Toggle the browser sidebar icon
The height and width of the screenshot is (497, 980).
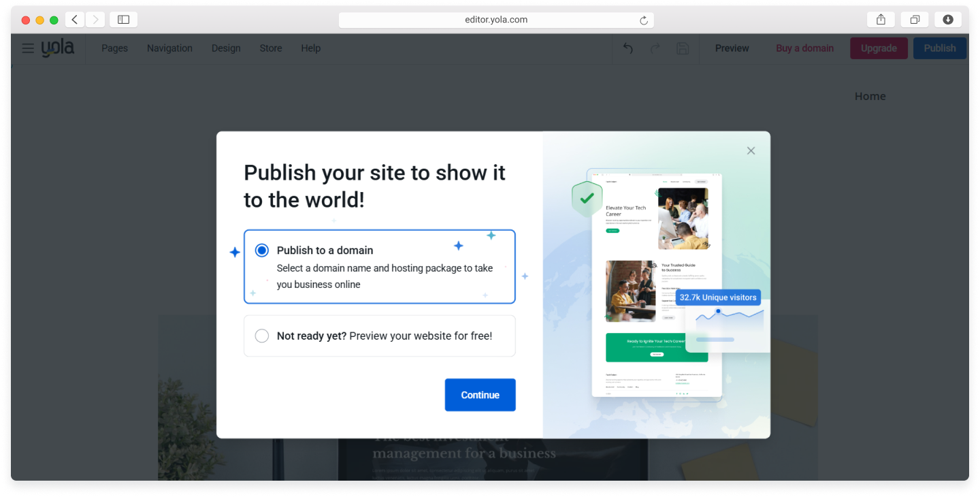tap(123, 20)
